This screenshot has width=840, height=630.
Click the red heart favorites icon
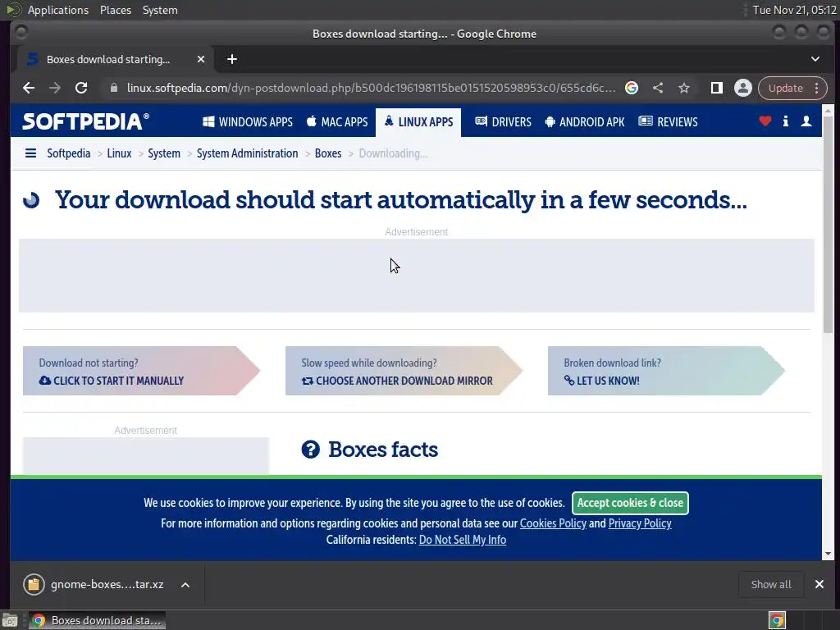tap(765, 121)
